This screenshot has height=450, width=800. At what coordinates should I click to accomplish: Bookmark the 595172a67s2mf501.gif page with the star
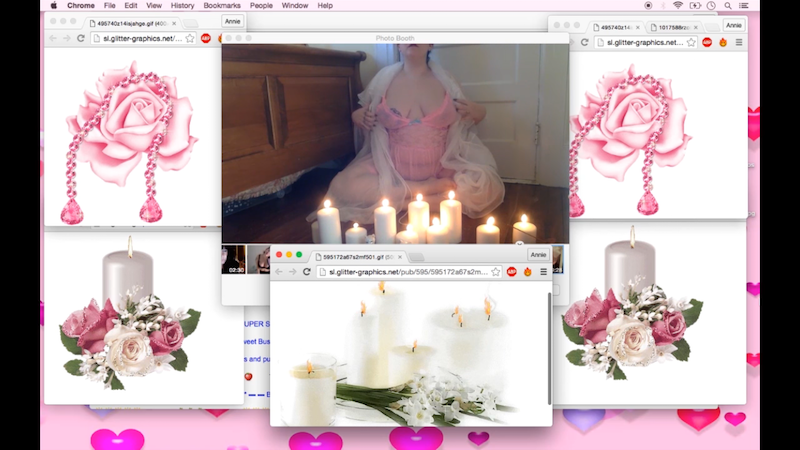point(495,271)
